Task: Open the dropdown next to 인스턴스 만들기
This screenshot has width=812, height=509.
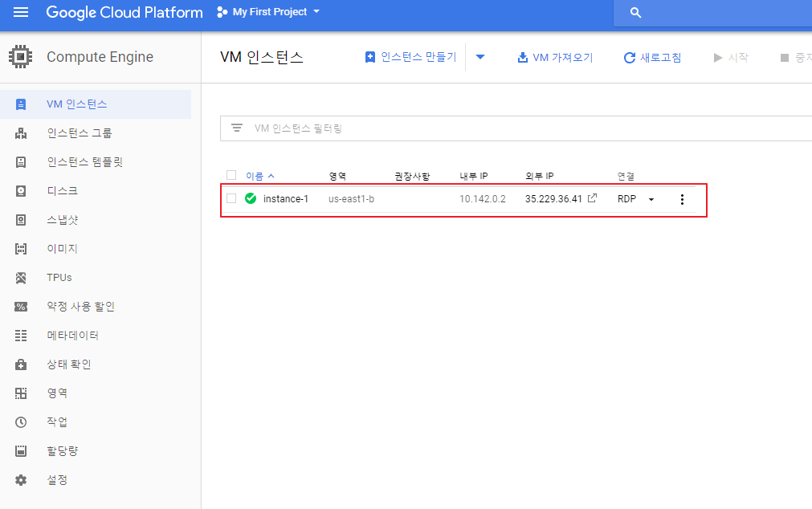Action: [x=480, y=57]
